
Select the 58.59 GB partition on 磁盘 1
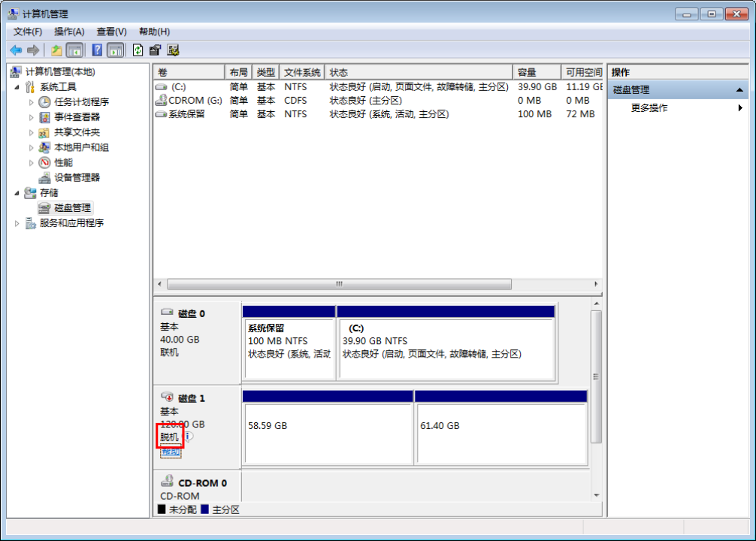click(328, 434)
